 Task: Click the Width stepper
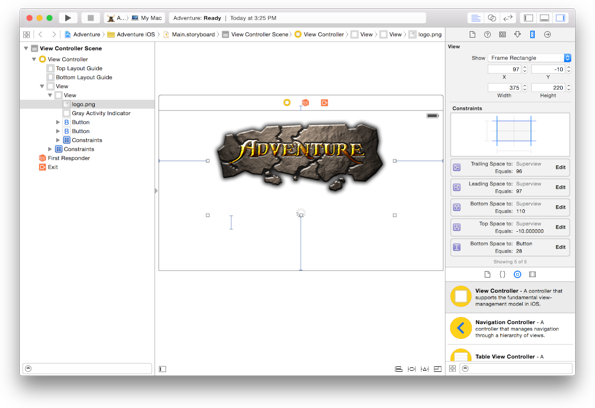pos(525,88)
